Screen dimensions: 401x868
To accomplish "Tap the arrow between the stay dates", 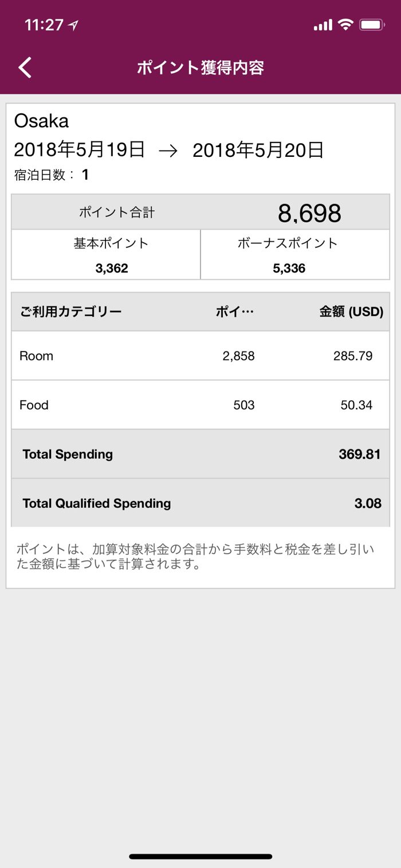I will click(x=168, y=151).
